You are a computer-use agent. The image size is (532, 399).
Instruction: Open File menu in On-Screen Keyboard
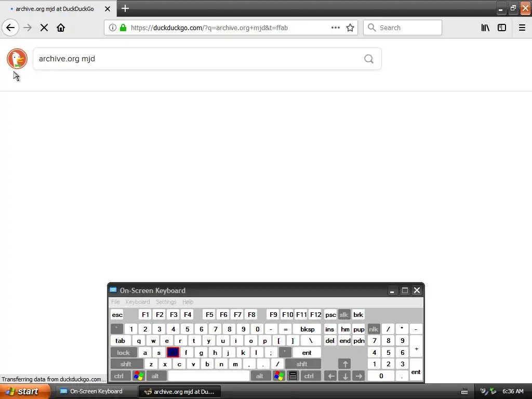[x=115, y=302]
